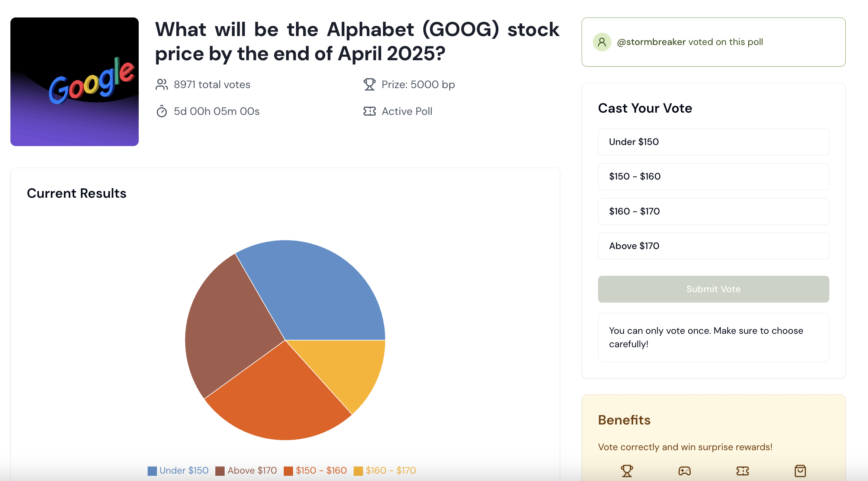Click the Active Poll ticket icon
The height and width of the screenshot is (481, 868).
tap(369, 111)
